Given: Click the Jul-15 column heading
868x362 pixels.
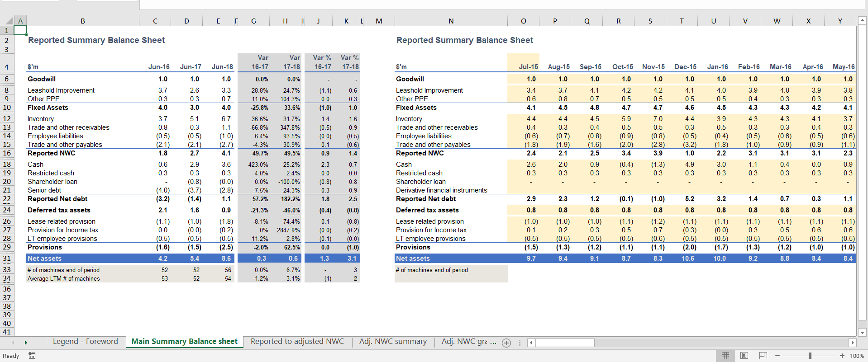Looking at the screenshot, I should (528, 67).
